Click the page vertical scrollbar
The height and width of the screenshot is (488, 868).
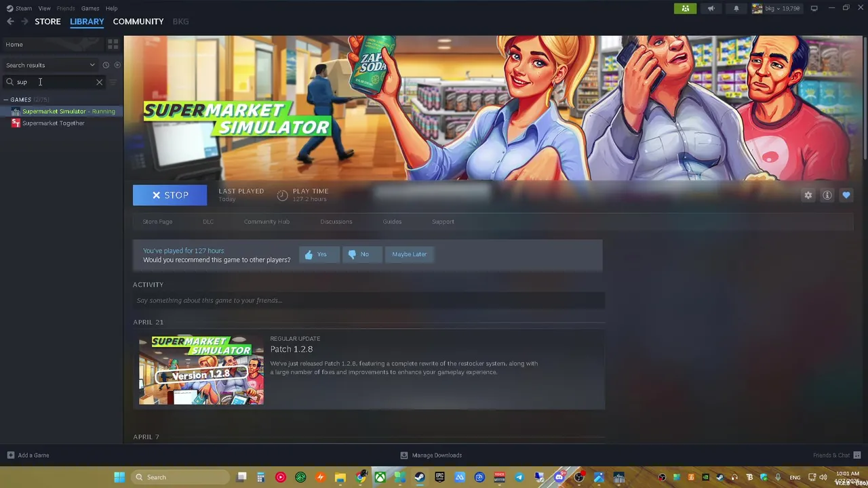(x=865, y=98)
